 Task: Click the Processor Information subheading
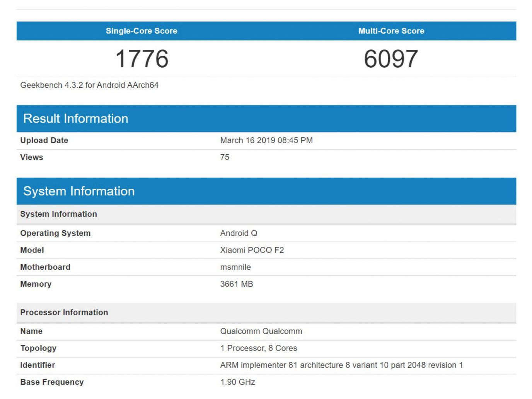64,312
